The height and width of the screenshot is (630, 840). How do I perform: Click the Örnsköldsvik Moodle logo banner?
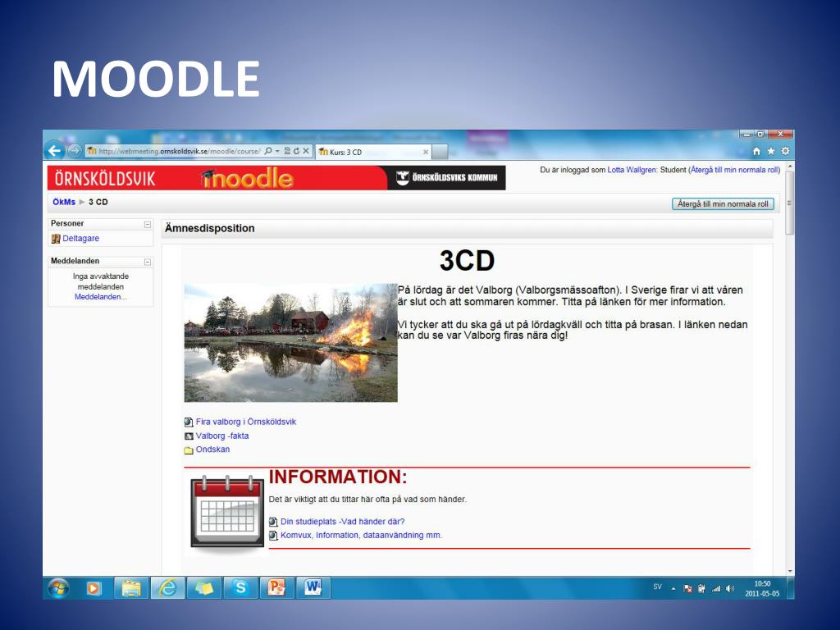click(x=217, y=178)
